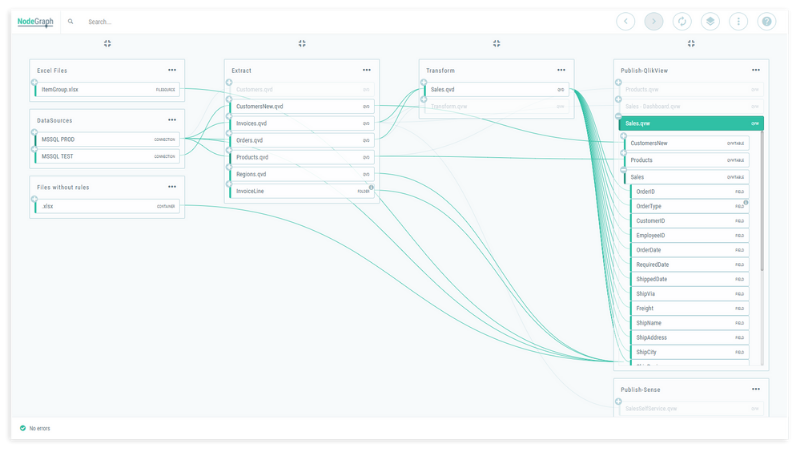Screen dimensions: 800x452
Task: Go back with the left arrow button
Action: point(626,21)
